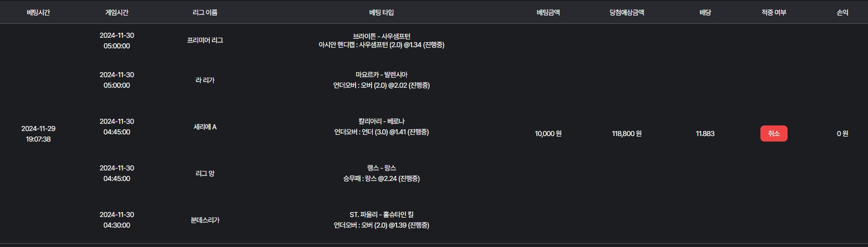The height and width of the screenshot is (247, 868).
Task: Click the 분데스리가 league name
Action: 205,220
